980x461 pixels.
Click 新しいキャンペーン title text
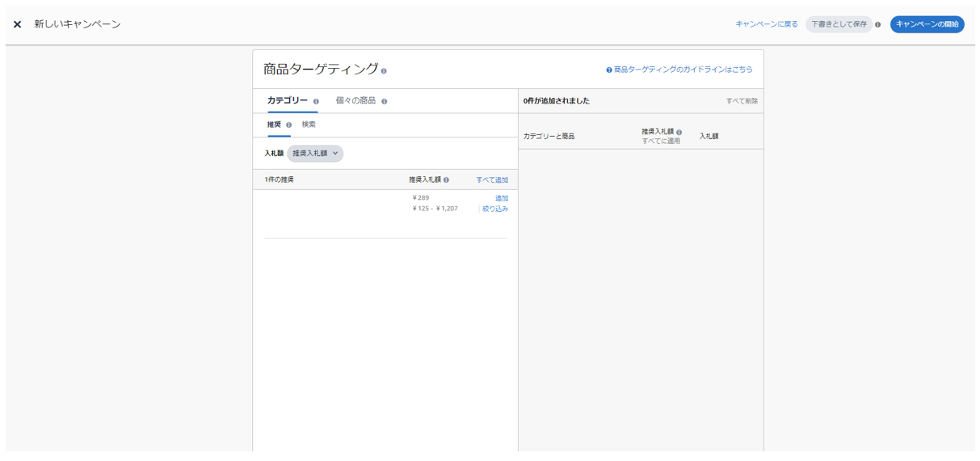78,24
